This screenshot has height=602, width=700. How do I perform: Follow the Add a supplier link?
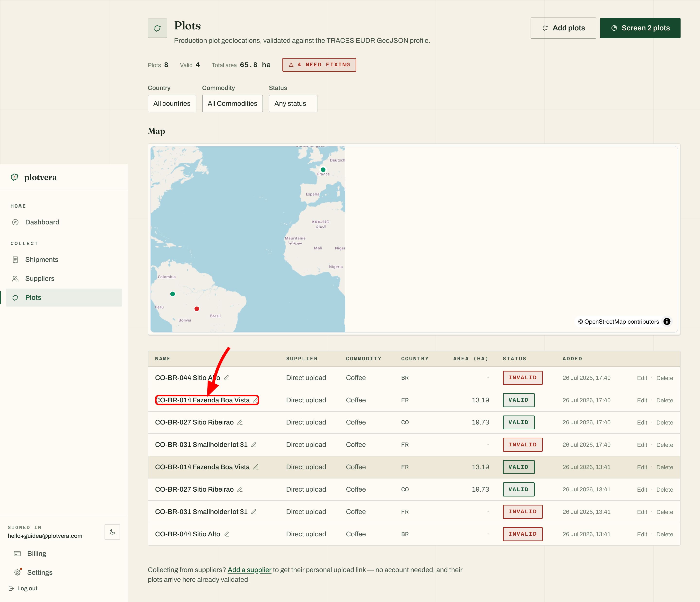(x=249, y=570)
